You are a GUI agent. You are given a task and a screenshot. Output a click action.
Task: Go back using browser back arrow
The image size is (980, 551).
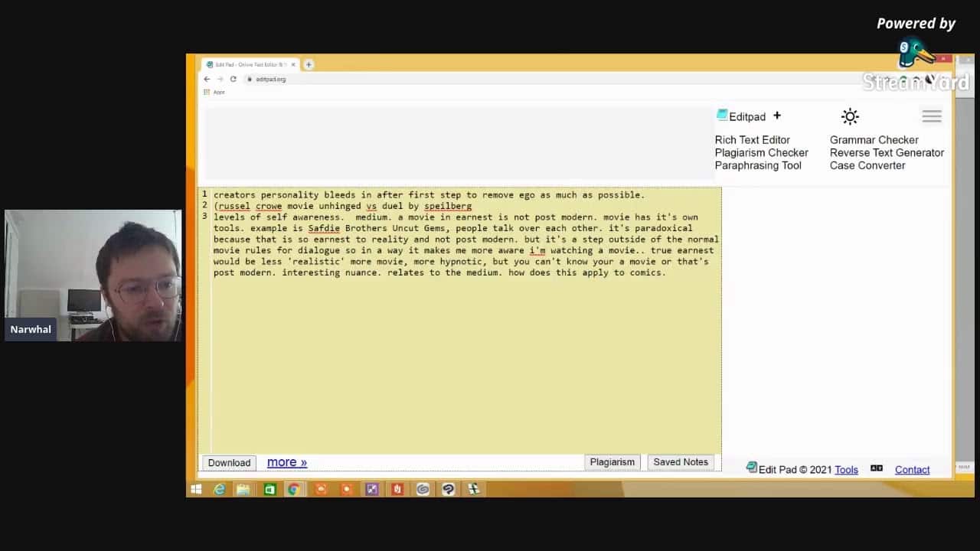[x=207, y=79]
